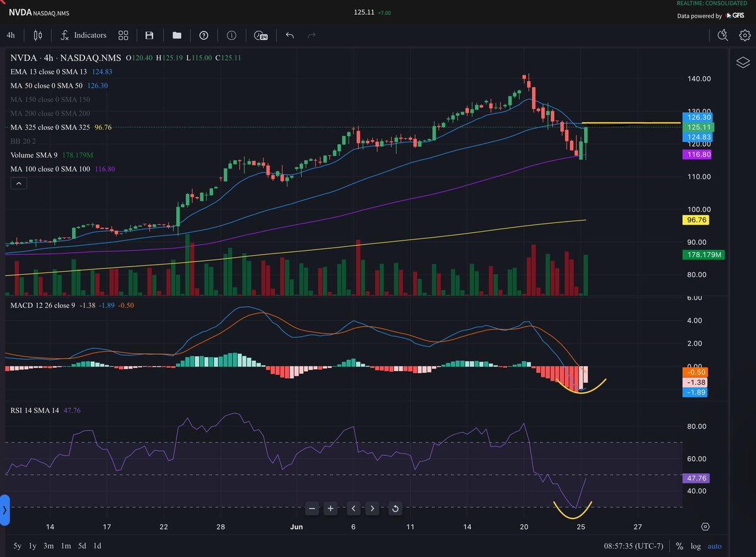This screenshot has height=557, width=756.
Task: Select MA 325 indicator legend
Action: click(x=61, y=127)
